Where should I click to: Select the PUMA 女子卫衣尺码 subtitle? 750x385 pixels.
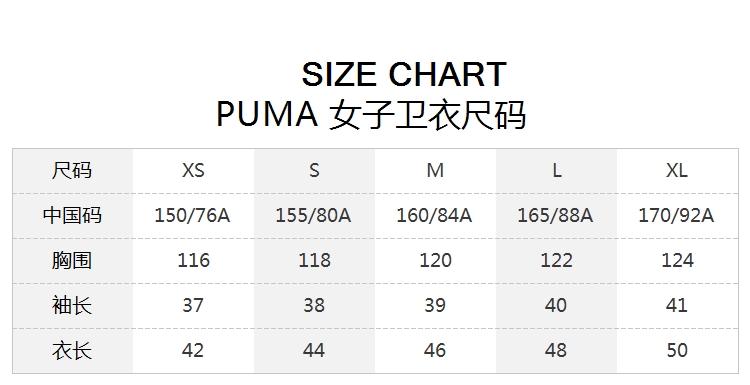tap(371, 115)
